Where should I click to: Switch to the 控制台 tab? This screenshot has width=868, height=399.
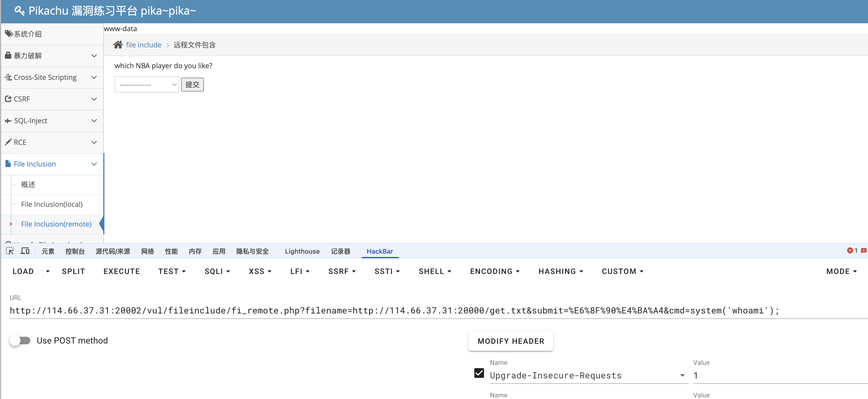coord(75,251)
